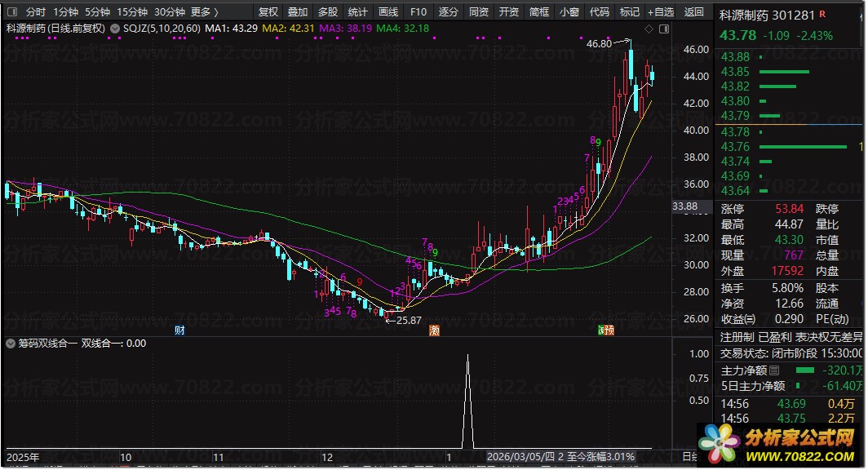Screen dimensions: 868x470
Task: Open the SQJZ indicator settings circle icon
Action: pos(114,29)
